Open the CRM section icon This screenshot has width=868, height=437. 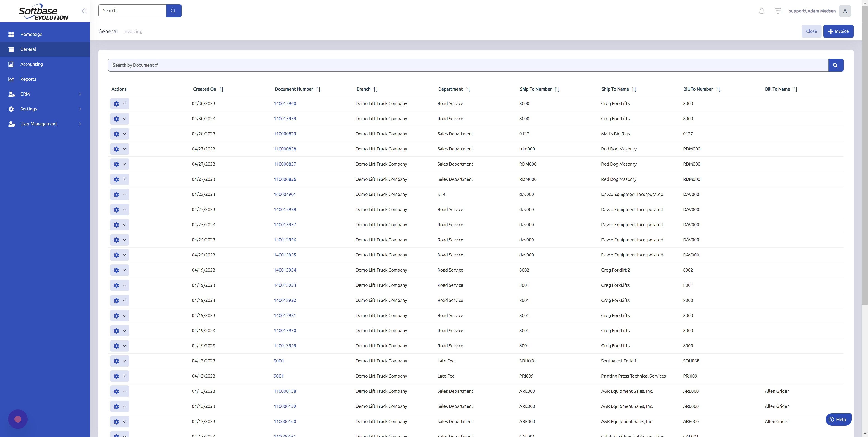(12, 94)
